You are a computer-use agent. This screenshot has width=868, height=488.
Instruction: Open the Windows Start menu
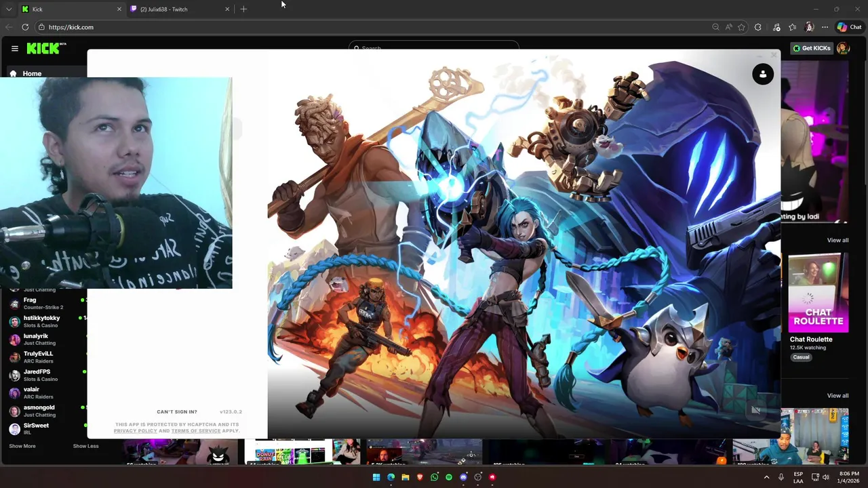(376, 477)
